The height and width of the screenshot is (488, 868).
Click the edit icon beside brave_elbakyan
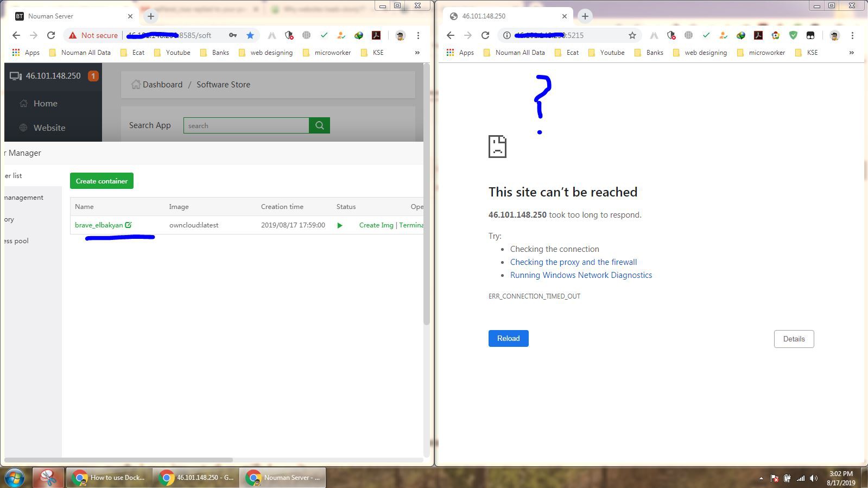click(x=128, y=225)
